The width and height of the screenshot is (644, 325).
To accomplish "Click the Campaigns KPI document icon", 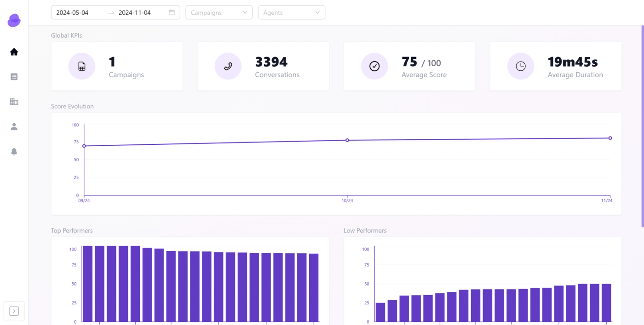I will 82,66.
